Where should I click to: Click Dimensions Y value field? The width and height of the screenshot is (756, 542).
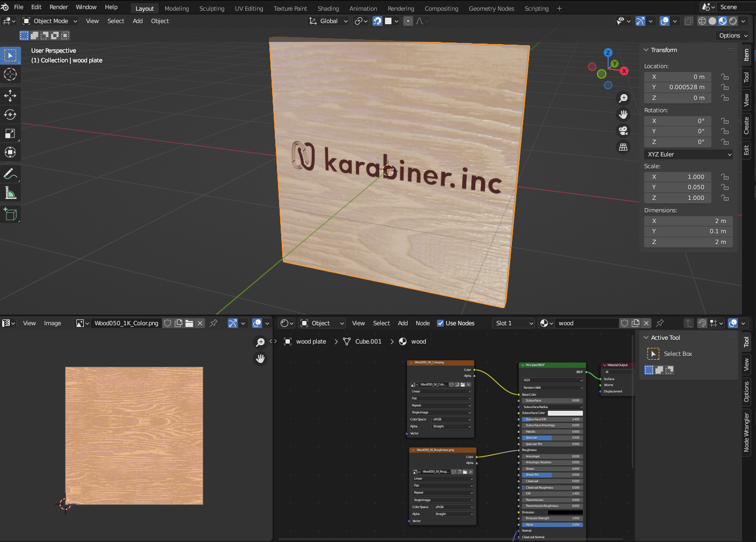689,231
